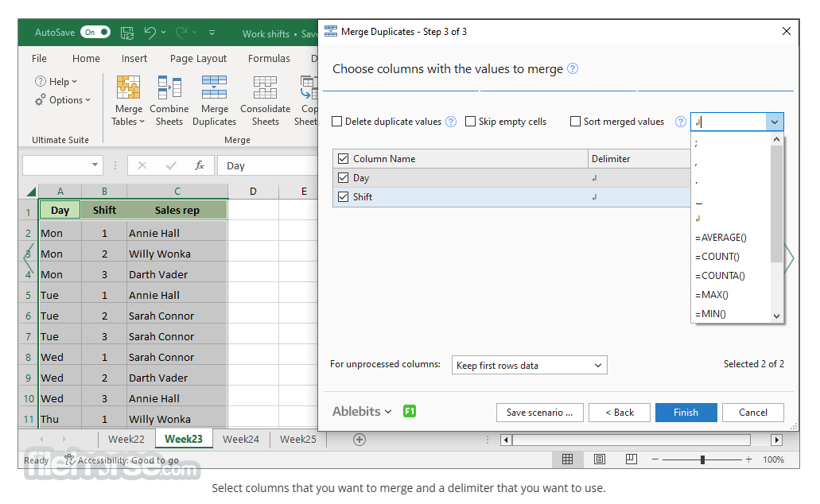Image resolution: width=820 pixels, height=504 pixels.
Task: Open the Week24 sheet tab
Action: pyautogui.click(x=240, y=439)
